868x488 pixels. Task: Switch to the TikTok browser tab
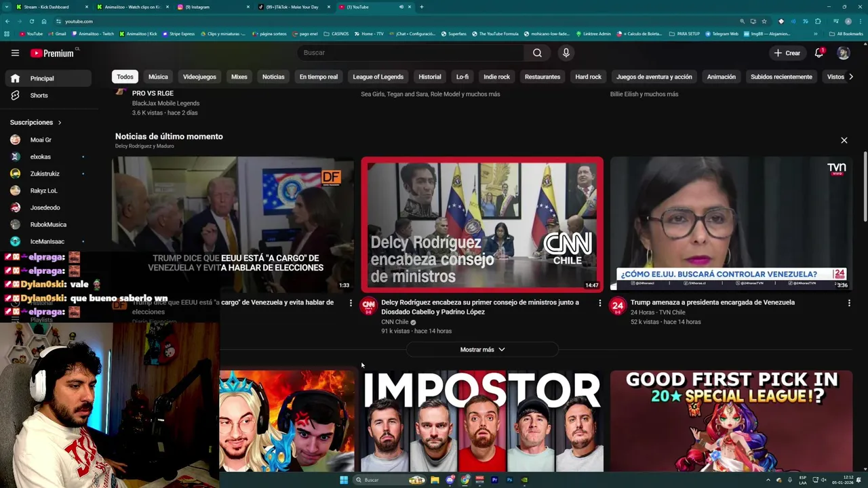[293, 7]
